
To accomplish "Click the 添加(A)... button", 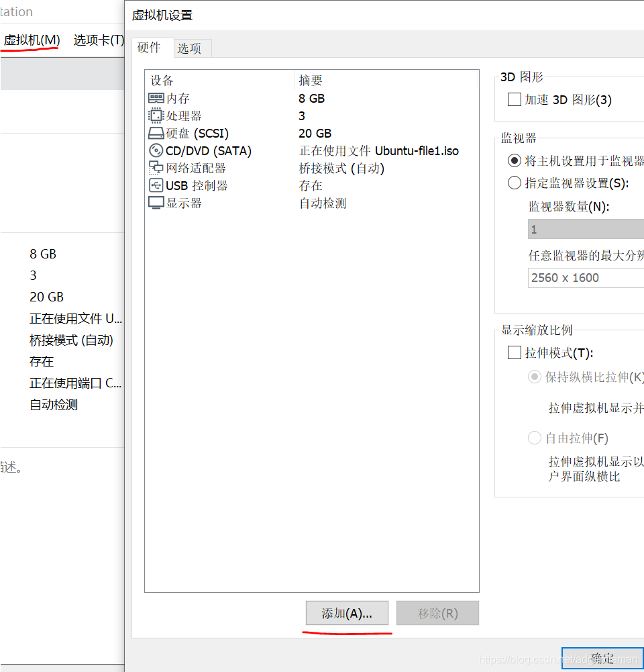I will (347, 614).
